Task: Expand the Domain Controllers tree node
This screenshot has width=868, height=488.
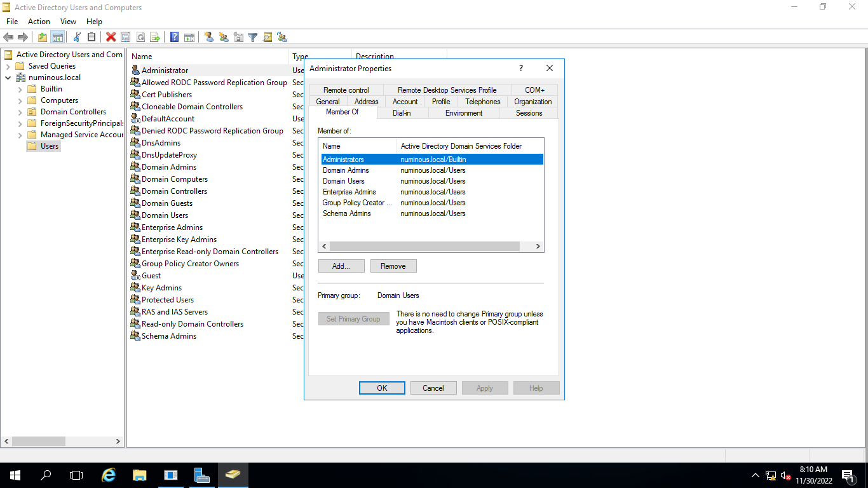Action: [x=20, y=112]
